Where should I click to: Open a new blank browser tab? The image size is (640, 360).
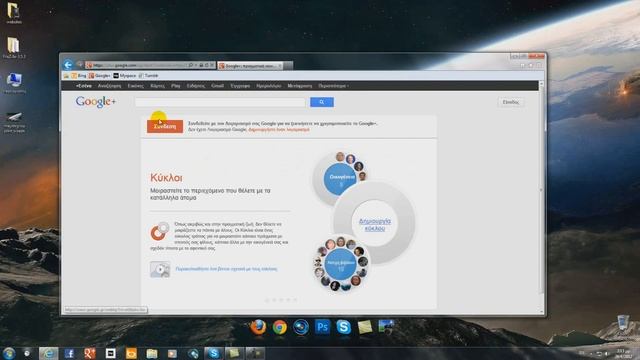pyautogui.click(x=288, y=66)
